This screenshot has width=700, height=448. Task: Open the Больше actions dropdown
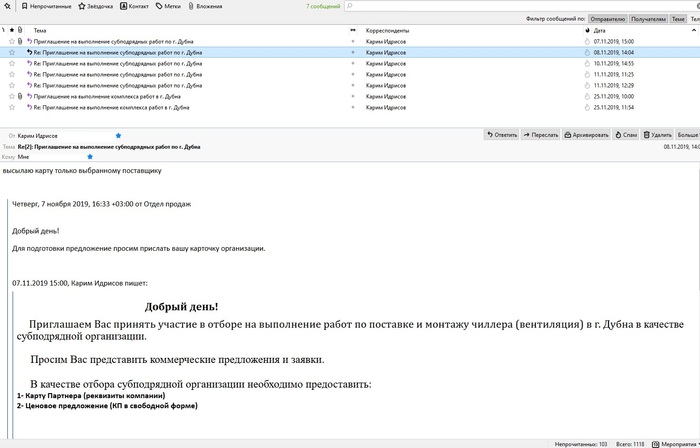(x=688, y=135)
